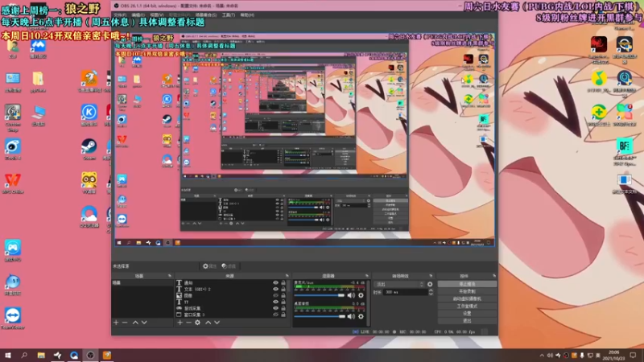644x362 pixels.
Task: Open the 麦克风/Aux audio settings gear
Action: point(361,295)
